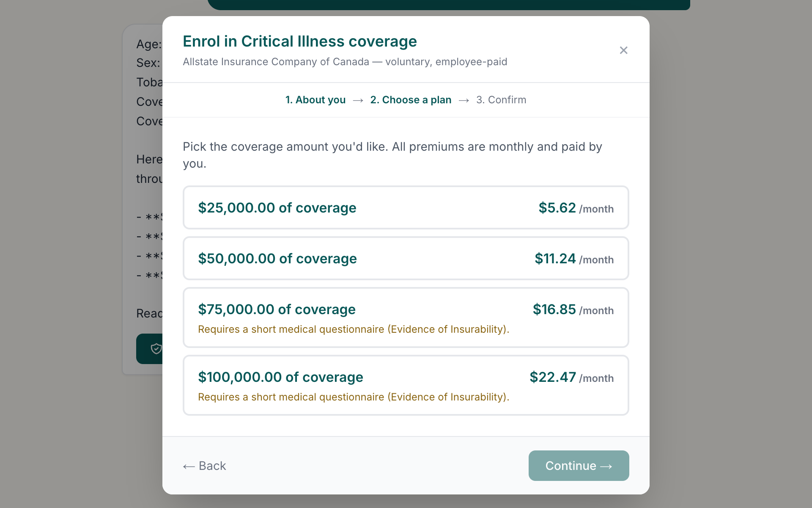
Task: Select the '2. Choose a plan' step
Action: click(411, 100)
